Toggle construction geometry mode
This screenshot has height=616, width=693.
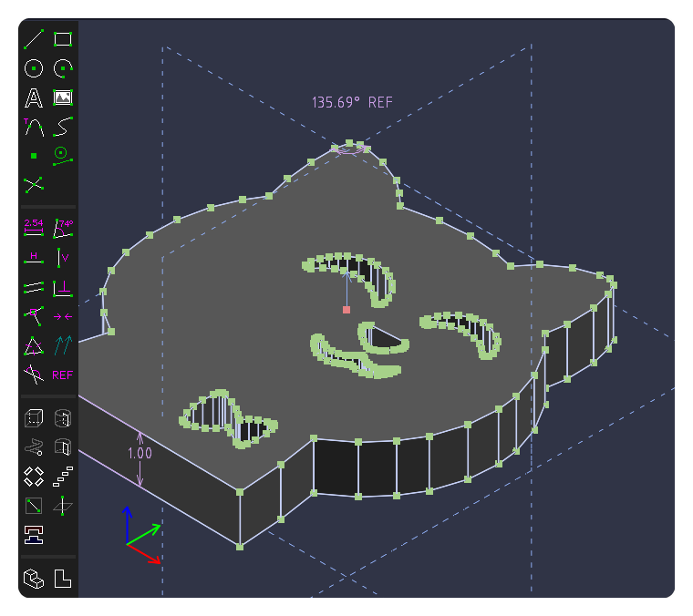[x=62, y=156]
